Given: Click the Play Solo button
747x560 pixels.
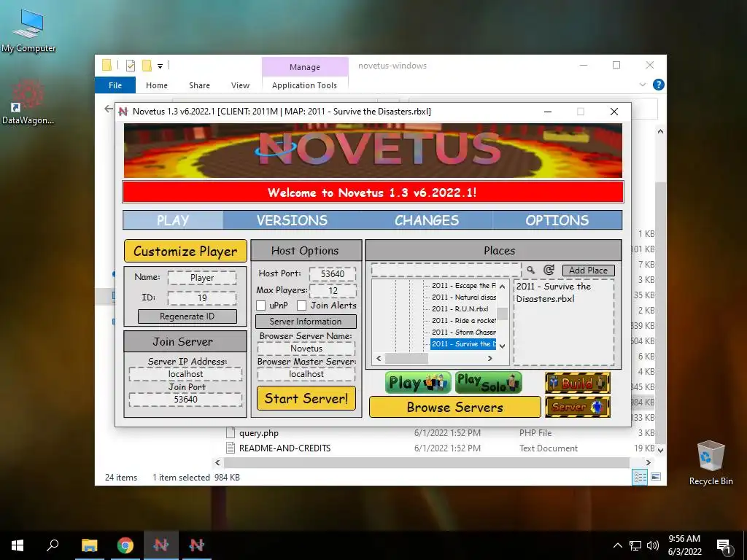Looking at the screenshot, I should 488,383.
